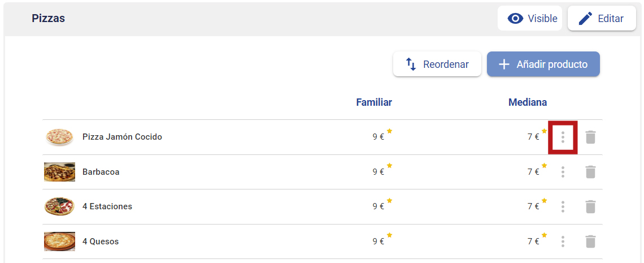This screenshot has height=263, width=644.
Task: Open the 4 Quesos product row
Action: (x=323, y=241)
